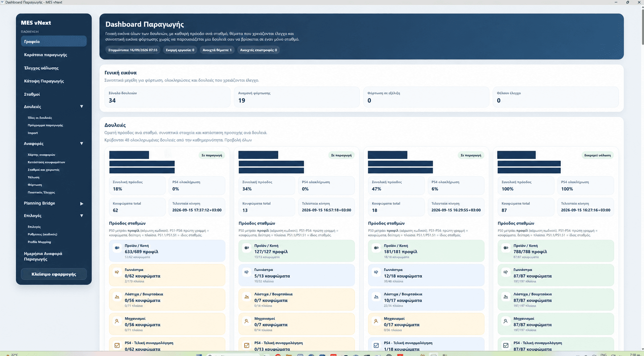Click Προβολή όλων link
The height and width of the screenshot is (356, 644).
click(238, 140)
